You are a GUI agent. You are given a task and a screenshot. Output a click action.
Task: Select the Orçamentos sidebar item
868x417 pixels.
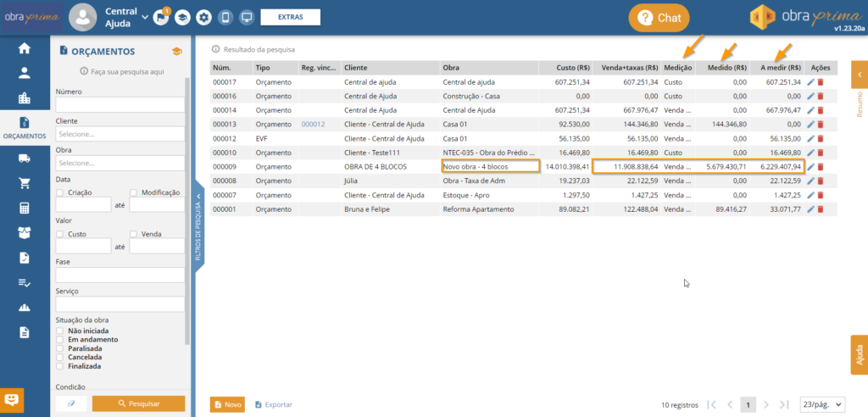tap(25, 127)
